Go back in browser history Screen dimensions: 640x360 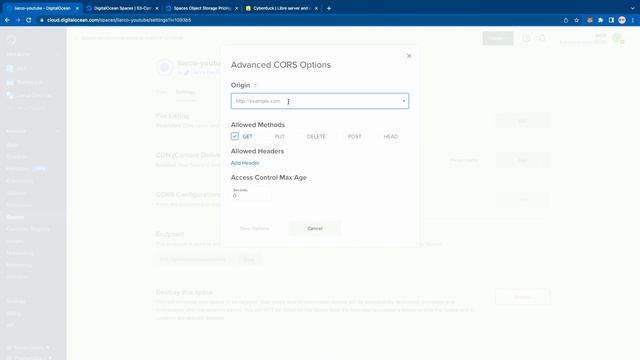pos(7,20)
